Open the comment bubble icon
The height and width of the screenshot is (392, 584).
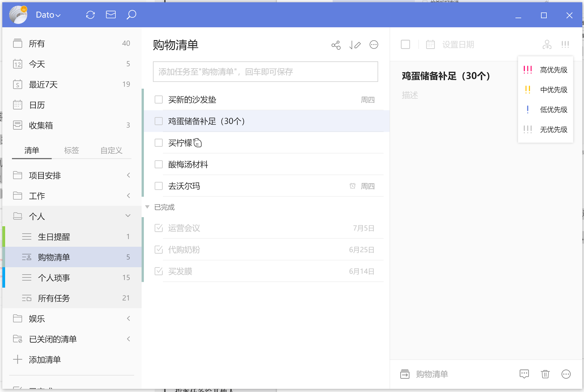524,374
